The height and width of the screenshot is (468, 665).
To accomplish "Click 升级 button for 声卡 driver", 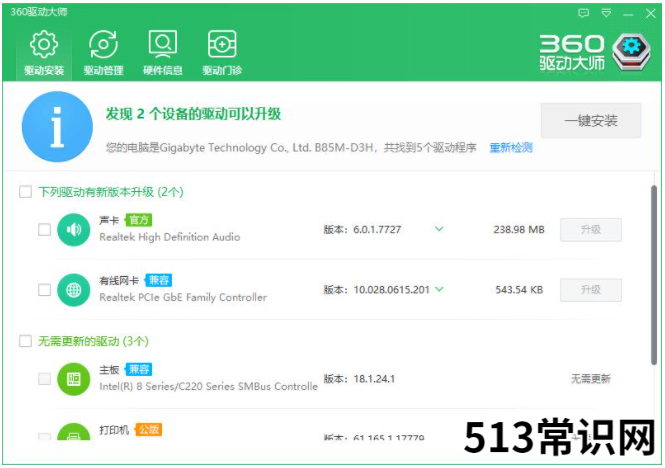I will [591, 230].
